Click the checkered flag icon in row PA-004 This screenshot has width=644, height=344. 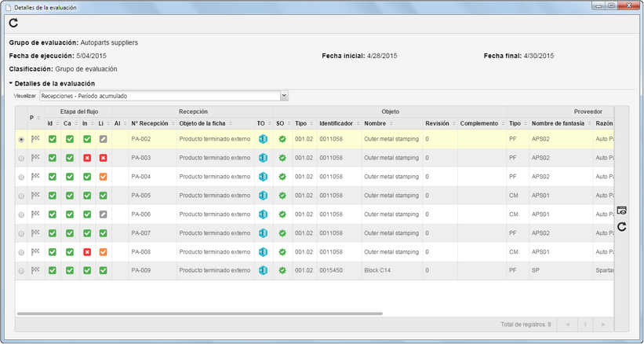[36, 177]
